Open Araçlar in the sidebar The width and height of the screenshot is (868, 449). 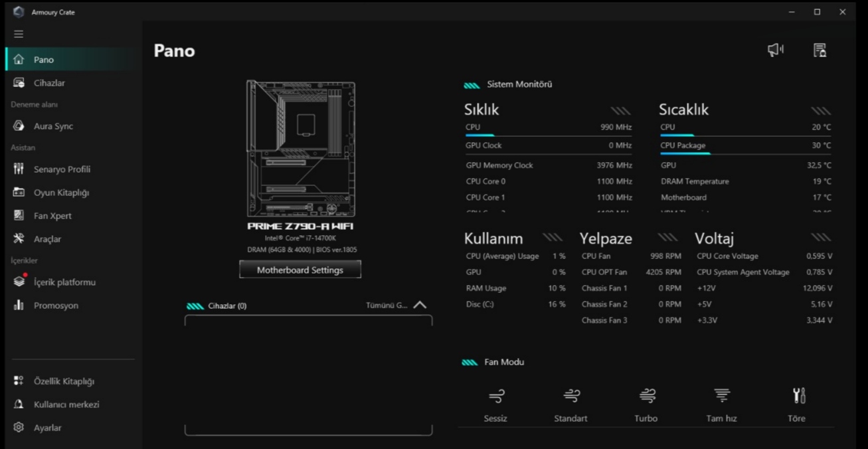coord(73,238)
